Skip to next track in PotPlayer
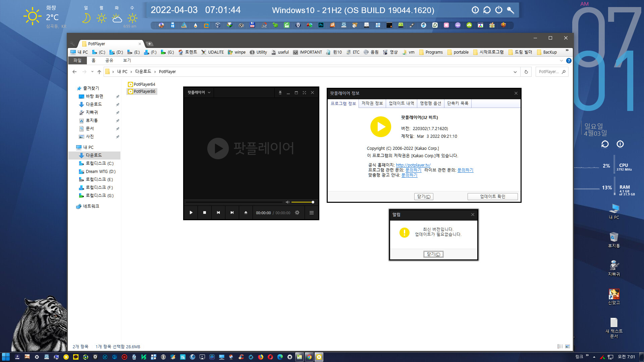Screen dimensions: 644x362 (x=232, y=213)
